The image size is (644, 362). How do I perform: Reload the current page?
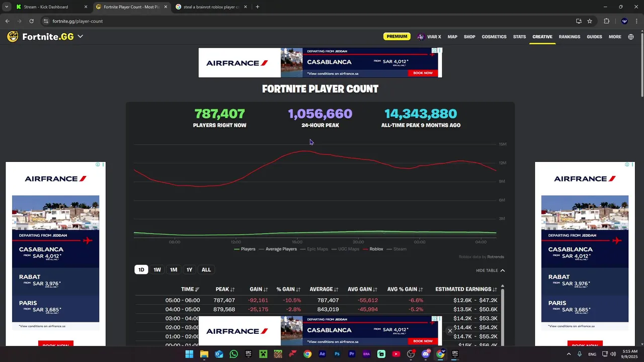tap(31, 21)
